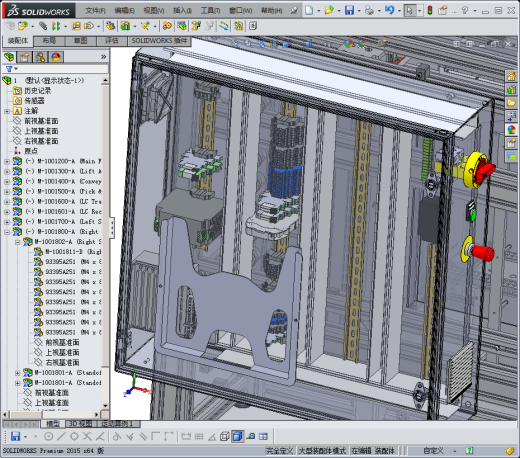Open the 文件(F) menu
The height and width of the screenshot is (458, 520).
pos(95,11)
